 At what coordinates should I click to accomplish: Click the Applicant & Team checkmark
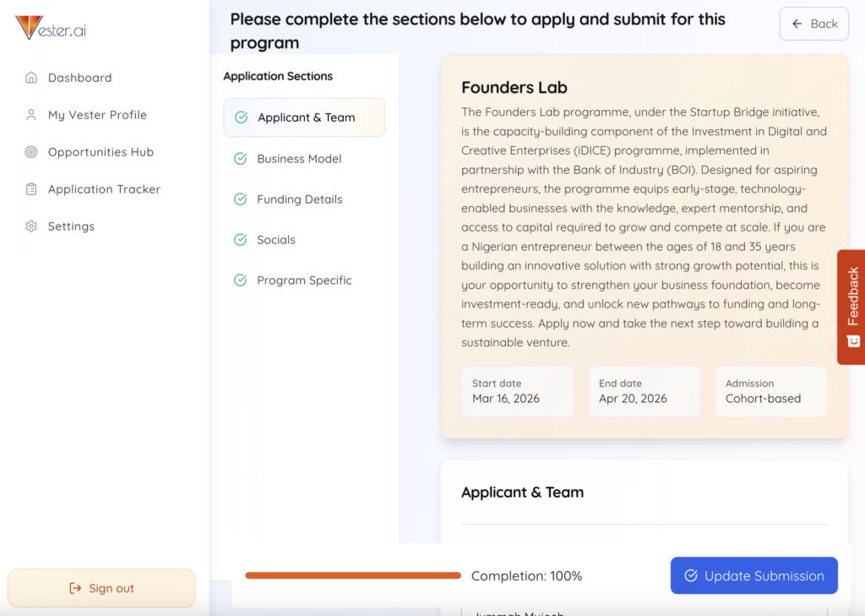tap(241, 117)
